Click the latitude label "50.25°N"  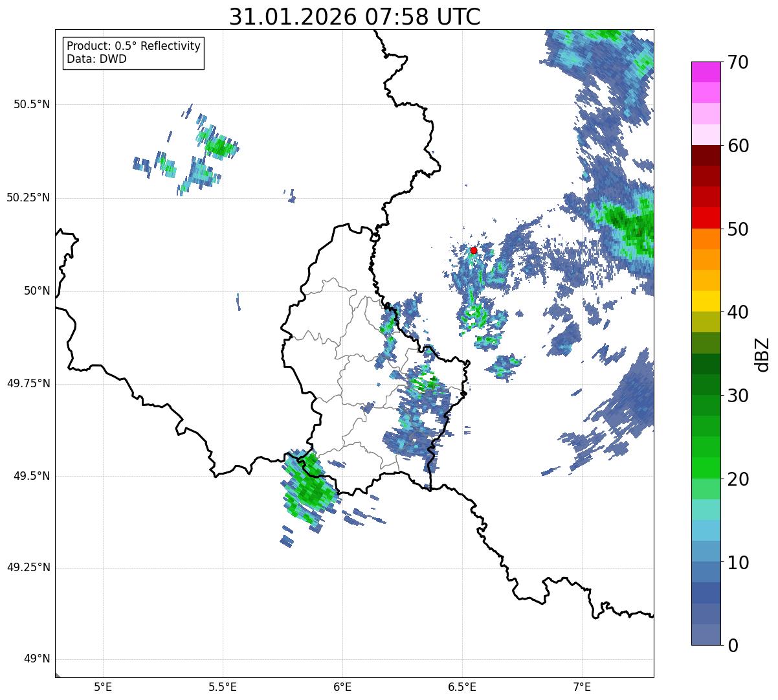[x=28, y=198]
